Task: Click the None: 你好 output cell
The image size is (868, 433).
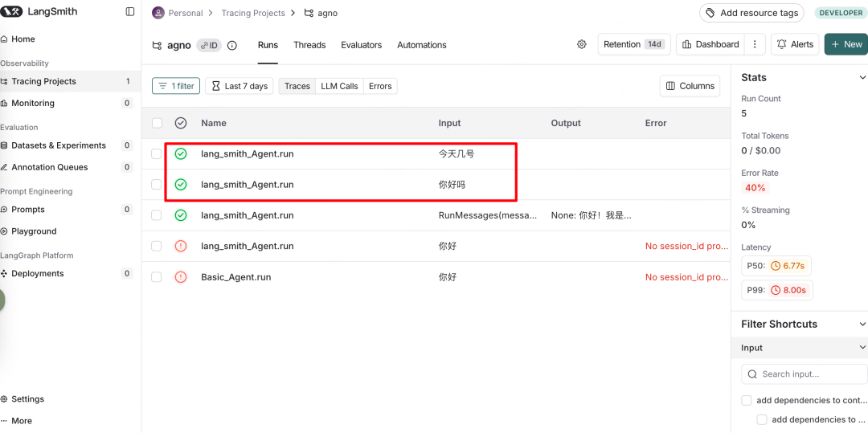Action: pyautogui.click(x=591, y=215)
